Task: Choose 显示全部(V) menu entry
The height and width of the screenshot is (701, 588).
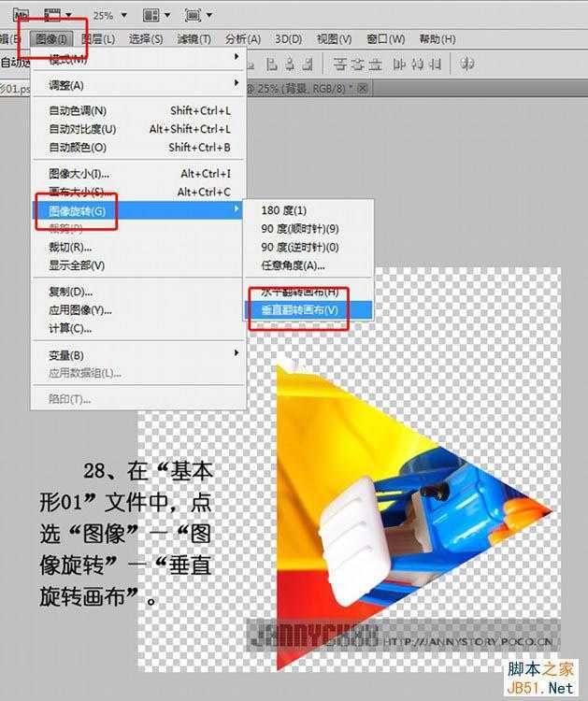Action: (138, 265)
